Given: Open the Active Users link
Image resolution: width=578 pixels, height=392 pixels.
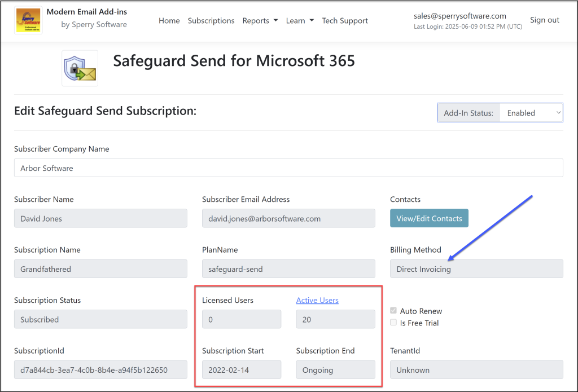Looking at the screenshot, I should click(317, 300).
